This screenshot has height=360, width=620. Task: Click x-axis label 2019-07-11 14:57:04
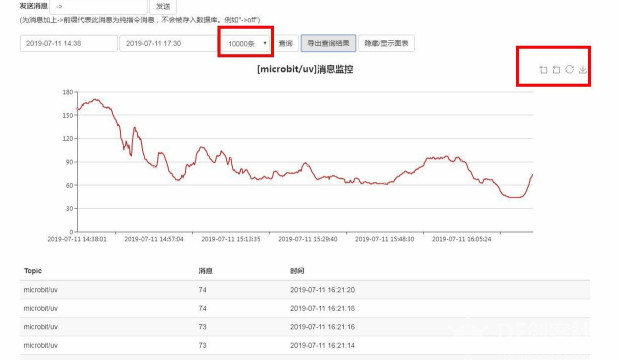(x=154, y=239)
